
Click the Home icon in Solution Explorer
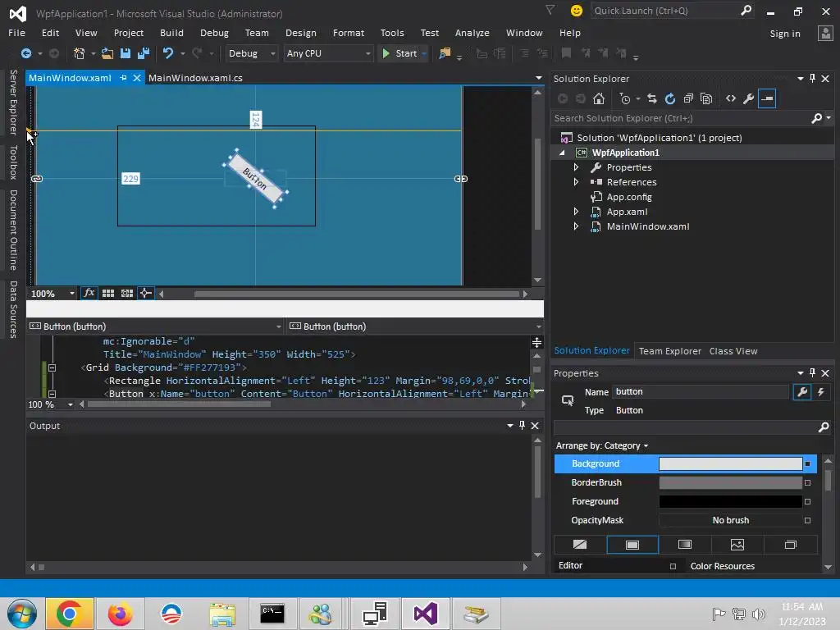599,98
